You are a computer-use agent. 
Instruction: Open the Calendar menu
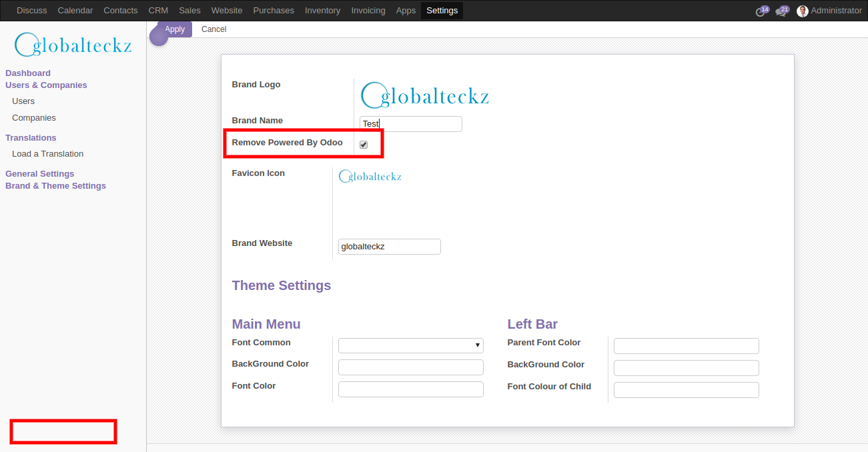(75, 11)
